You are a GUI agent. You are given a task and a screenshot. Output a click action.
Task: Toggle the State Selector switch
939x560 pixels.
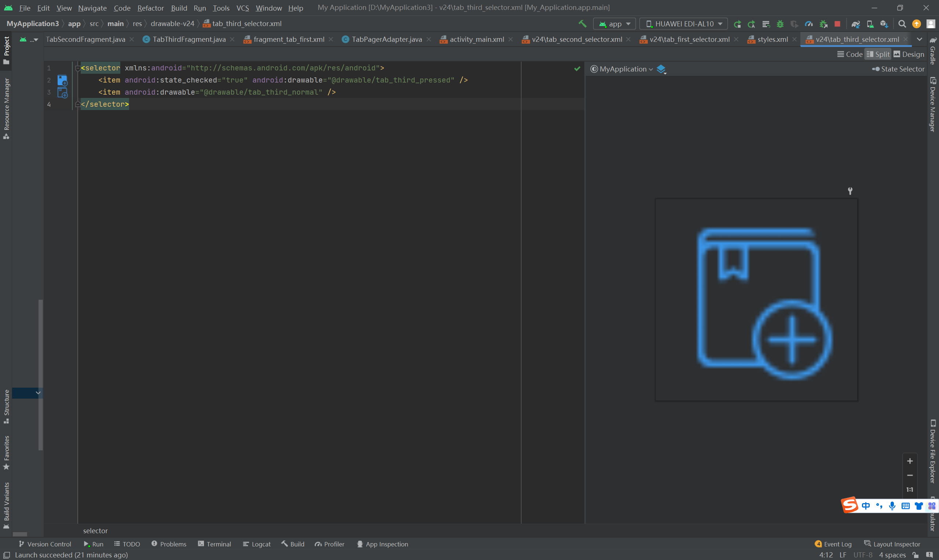876,69
